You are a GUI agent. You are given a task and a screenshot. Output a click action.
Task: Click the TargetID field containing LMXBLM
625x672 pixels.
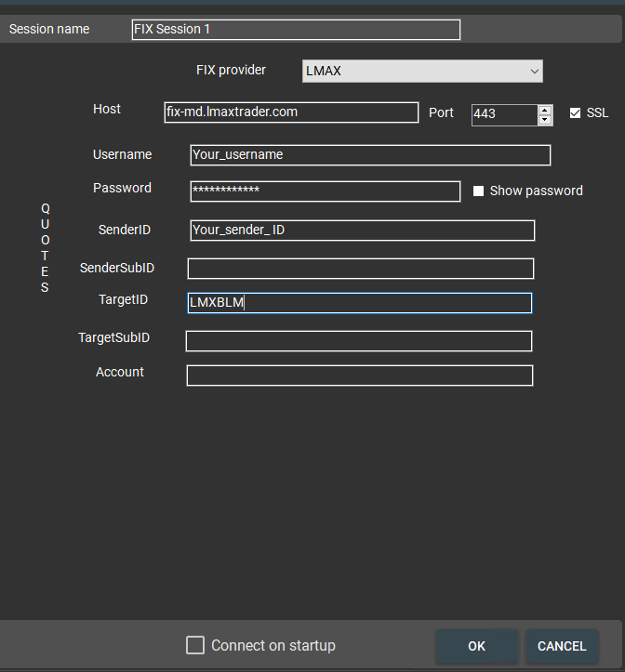click(x=359, y=303)
